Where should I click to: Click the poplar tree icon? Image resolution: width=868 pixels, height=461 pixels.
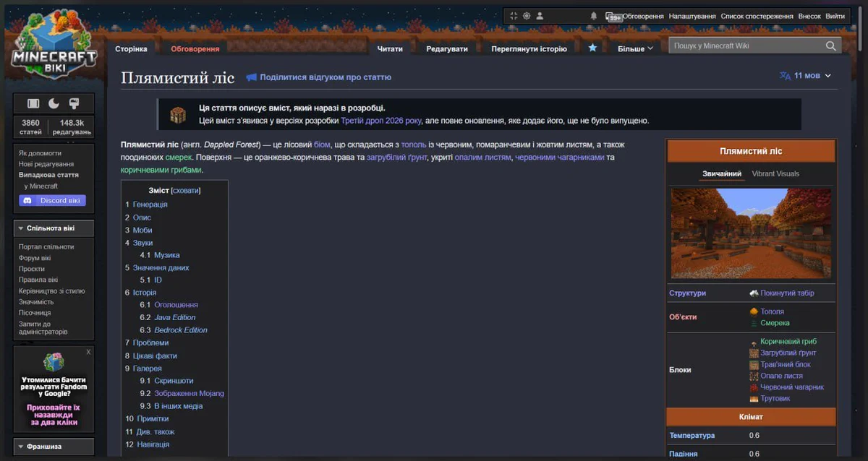pos(754,311)
